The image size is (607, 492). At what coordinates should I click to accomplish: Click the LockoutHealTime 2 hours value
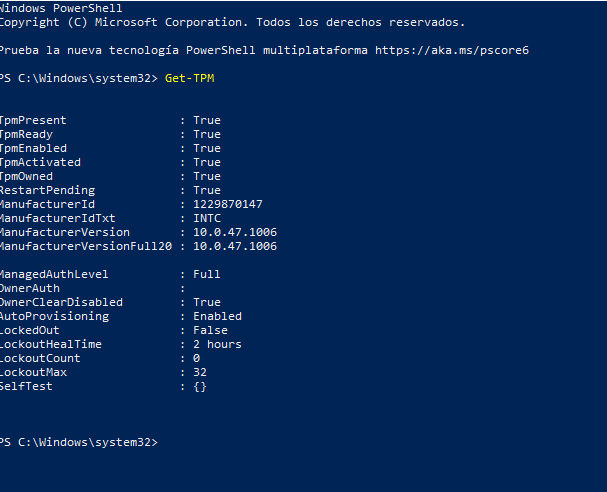(x=217, y=344)
